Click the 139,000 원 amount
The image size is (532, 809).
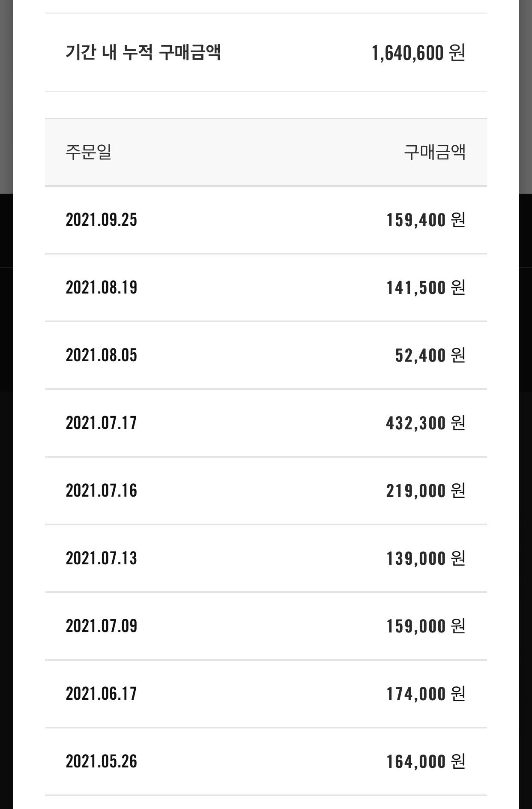click(x=426, y=558)
